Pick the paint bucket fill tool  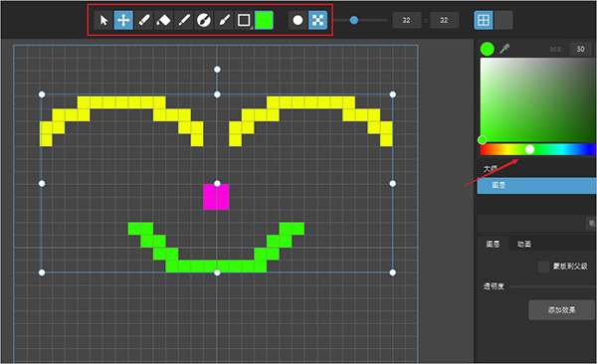click(163, 20)
